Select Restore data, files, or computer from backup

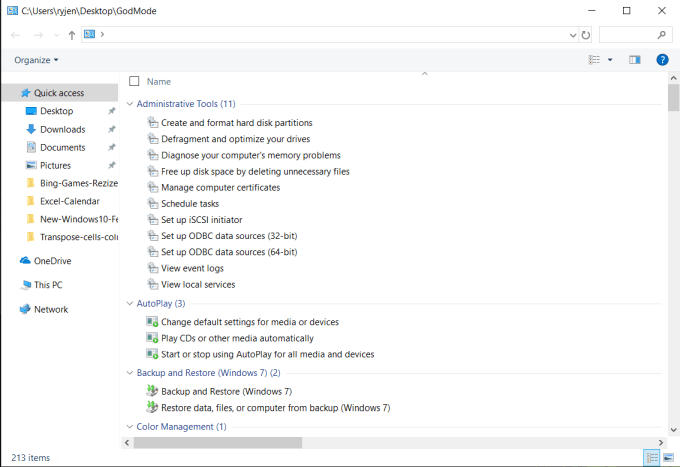coord(275,408)
